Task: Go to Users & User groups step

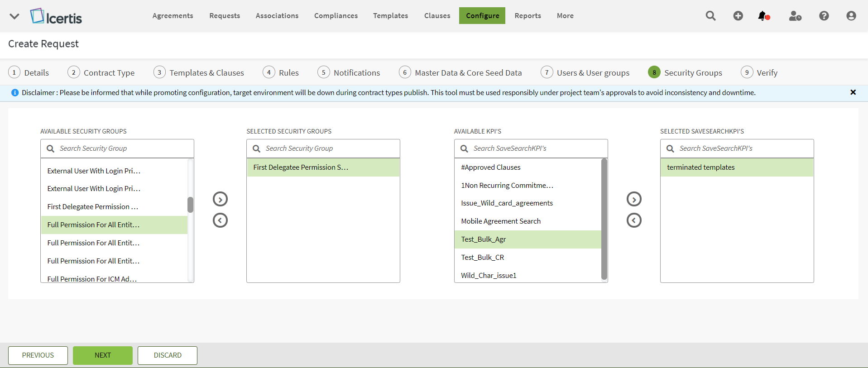Action: pyautogui.click(x=593, y=73)
